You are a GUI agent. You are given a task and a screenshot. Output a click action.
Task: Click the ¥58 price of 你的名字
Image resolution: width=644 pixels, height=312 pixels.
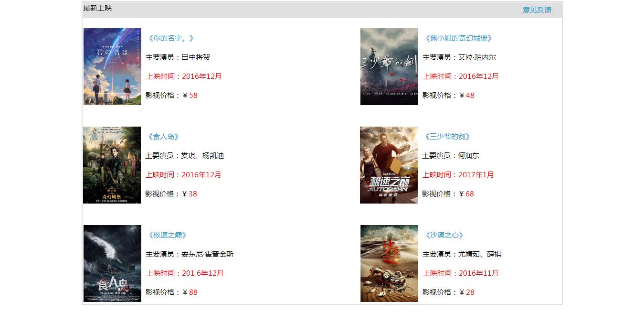point(190,96)
